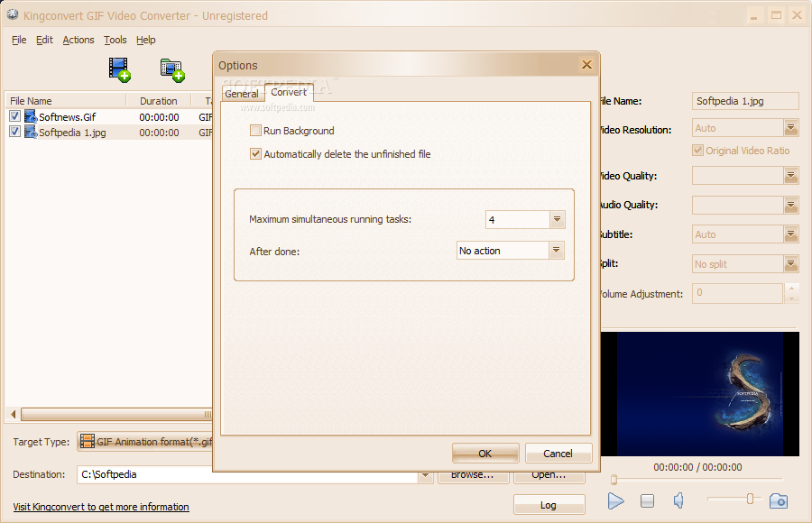Visit Kingconvert to get more information link
This screenshot has width=812, height=523.
point(101,507)
